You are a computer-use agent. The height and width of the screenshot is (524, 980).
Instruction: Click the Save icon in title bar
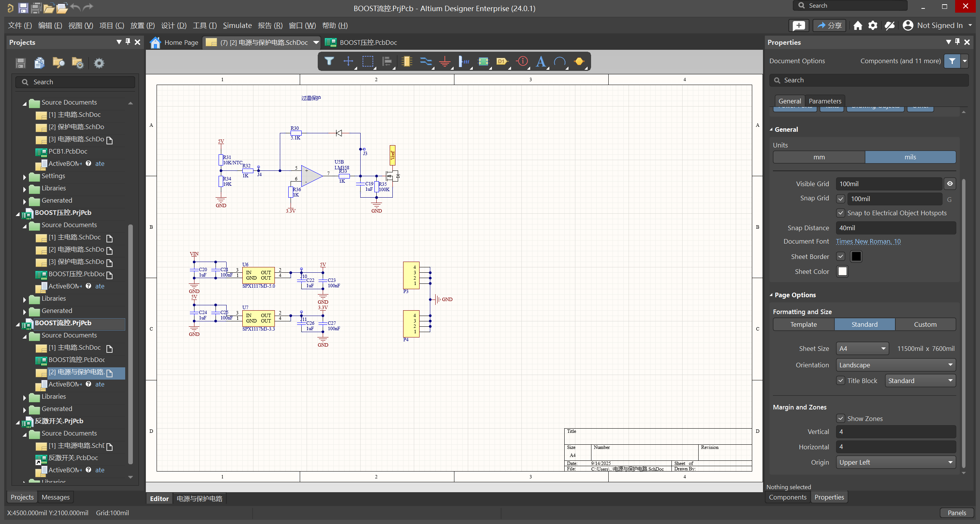click(x=23, y=8)
